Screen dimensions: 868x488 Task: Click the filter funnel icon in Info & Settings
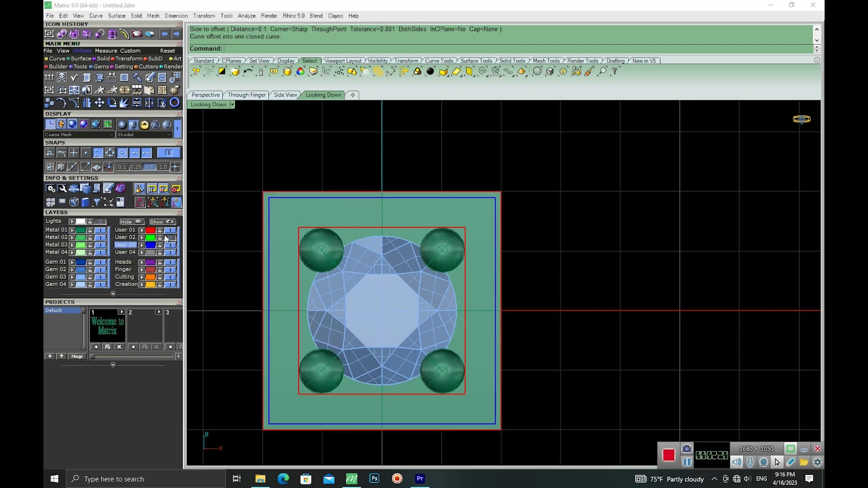pyautogui.click(x=97, y=202)
